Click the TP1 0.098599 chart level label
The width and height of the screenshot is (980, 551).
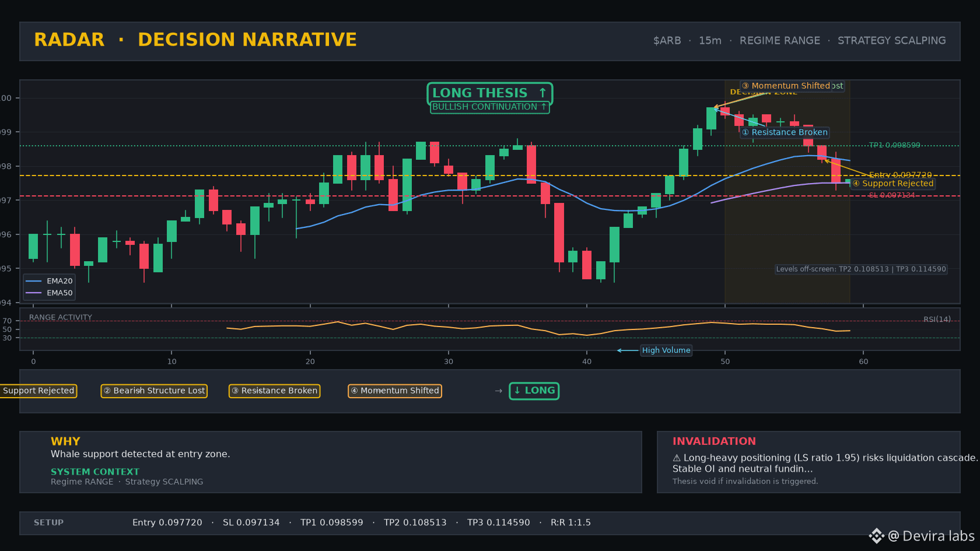894,145
